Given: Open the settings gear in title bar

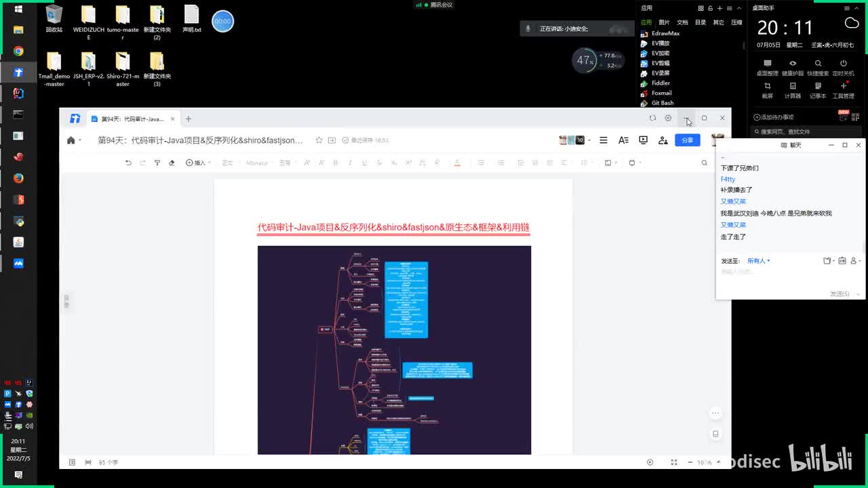Looking at the screenshot, I should point(668,118).
